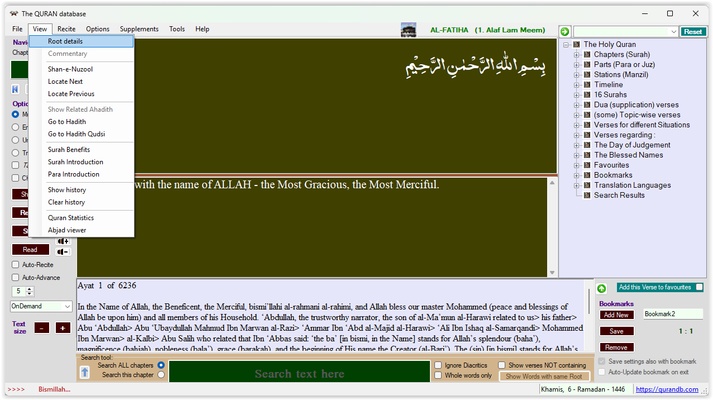Click the blue up-arrow icon in the Search tool
The height and width of the screenshot is (400, 713).
pos(85,373)
